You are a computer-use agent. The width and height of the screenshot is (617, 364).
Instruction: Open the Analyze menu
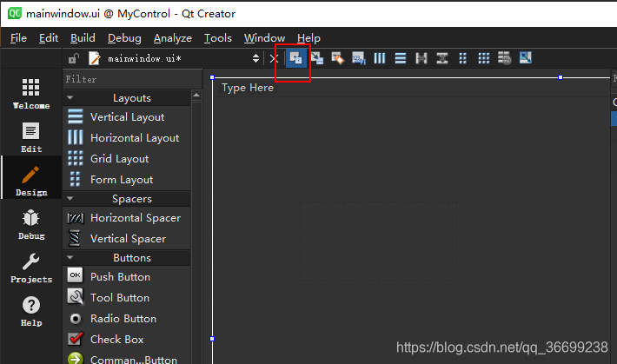click(172, 38)
